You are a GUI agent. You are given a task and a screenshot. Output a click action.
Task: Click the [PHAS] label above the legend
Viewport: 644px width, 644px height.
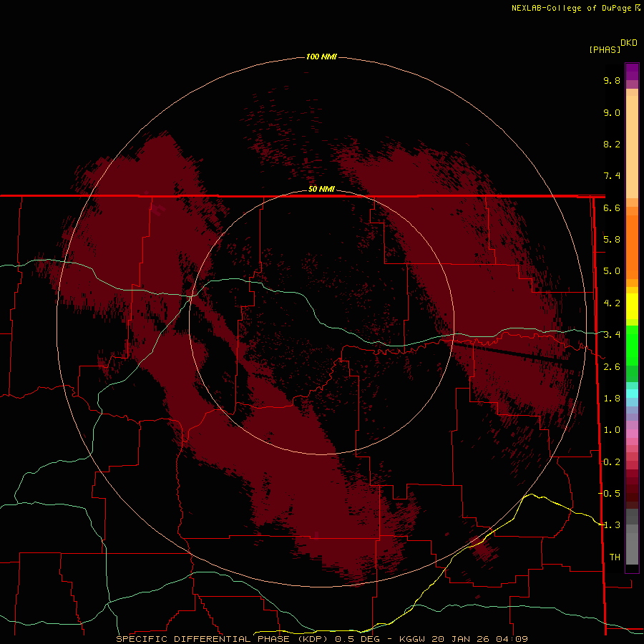pos(605,49)
